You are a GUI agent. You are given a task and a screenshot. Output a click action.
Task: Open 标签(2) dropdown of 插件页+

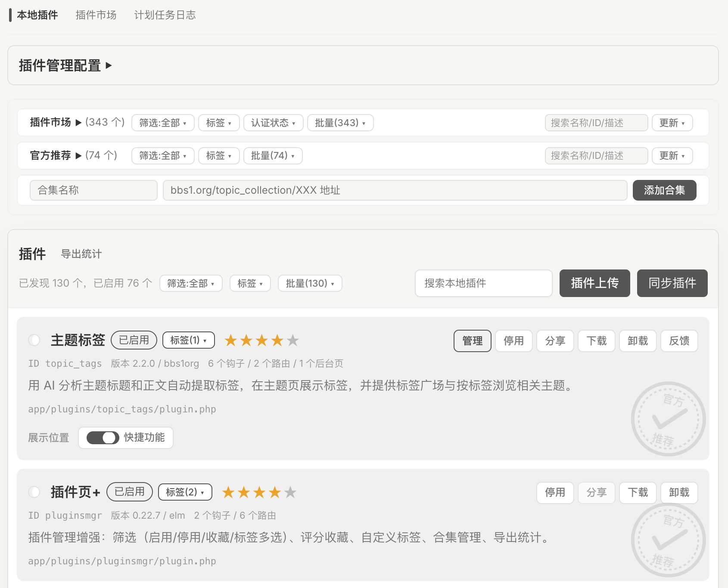[185, 492]
